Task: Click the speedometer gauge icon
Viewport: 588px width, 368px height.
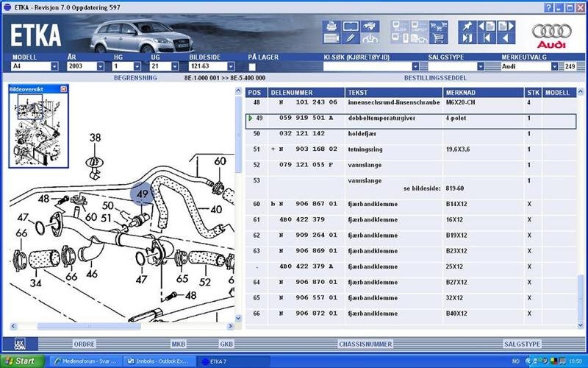Action: [370, 38]
